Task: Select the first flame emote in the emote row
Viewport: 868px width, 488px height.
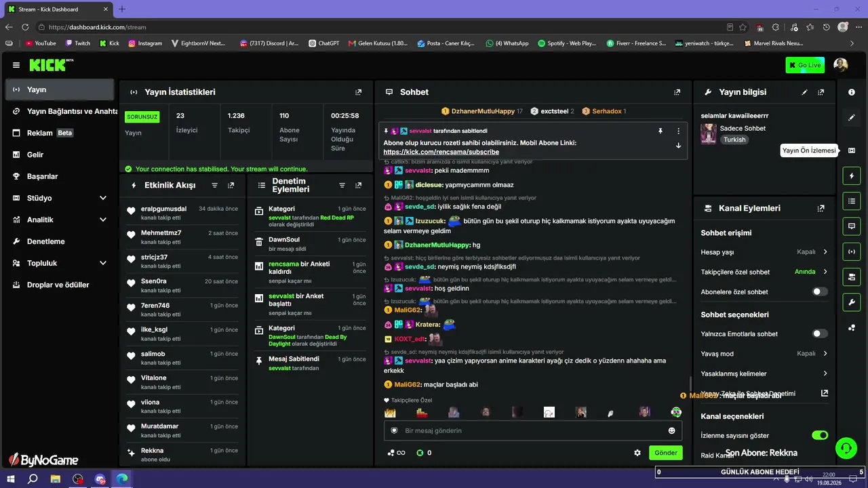Action: click(390, 412)
